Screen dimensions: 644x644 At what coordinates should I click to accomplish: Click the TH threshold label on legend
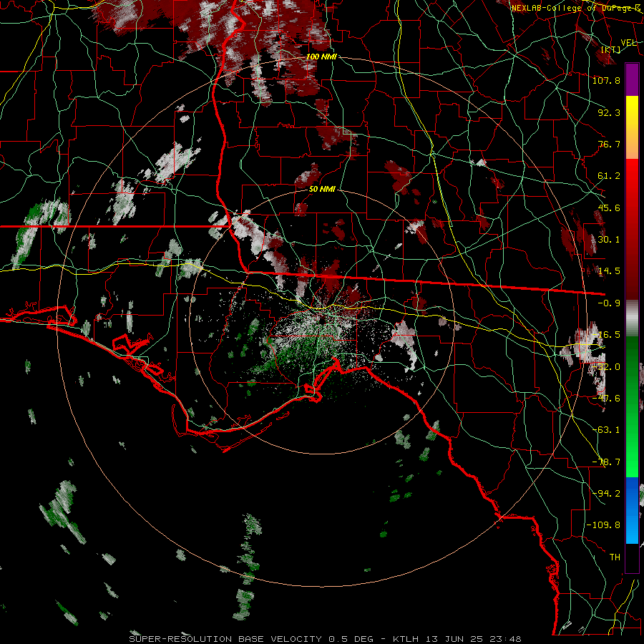[x=615, y=557]
